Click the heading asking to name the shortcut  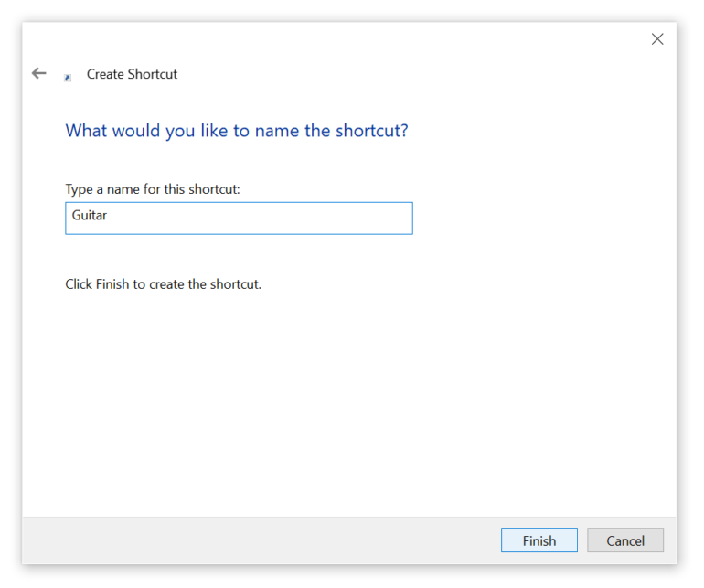[x=237, y=131]
